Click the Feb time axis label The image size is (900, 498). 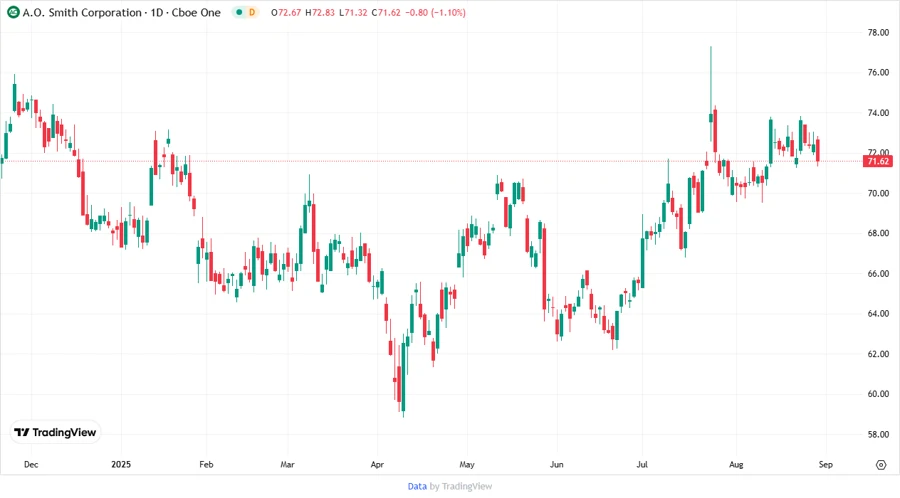pos(206,464)
